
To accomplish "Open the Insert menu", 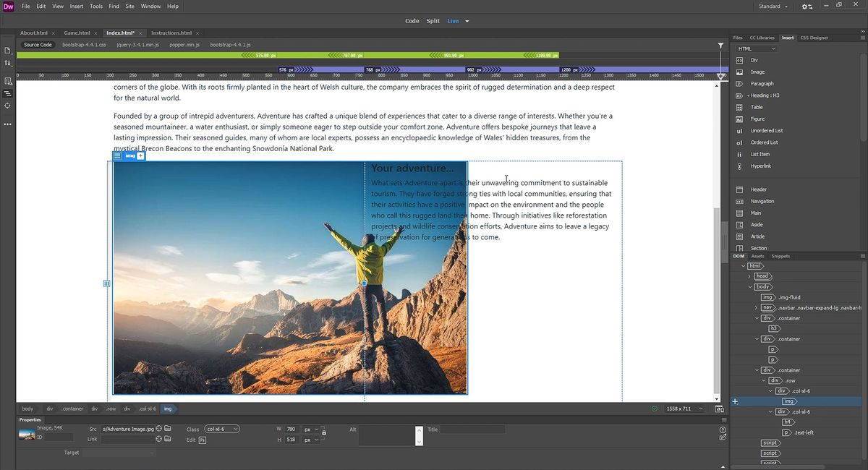I will click(x=76, y=6).
